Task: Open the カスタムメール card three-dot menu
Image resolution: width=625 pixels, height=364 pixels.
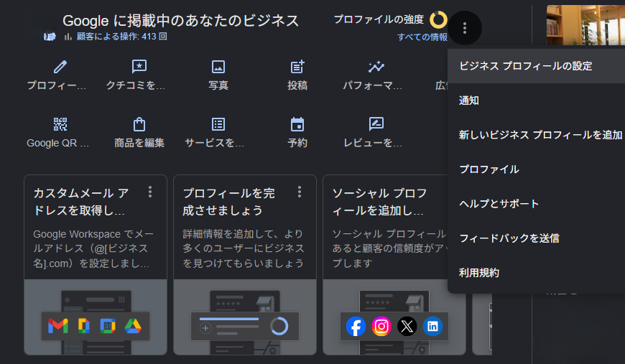Action: 150,192
